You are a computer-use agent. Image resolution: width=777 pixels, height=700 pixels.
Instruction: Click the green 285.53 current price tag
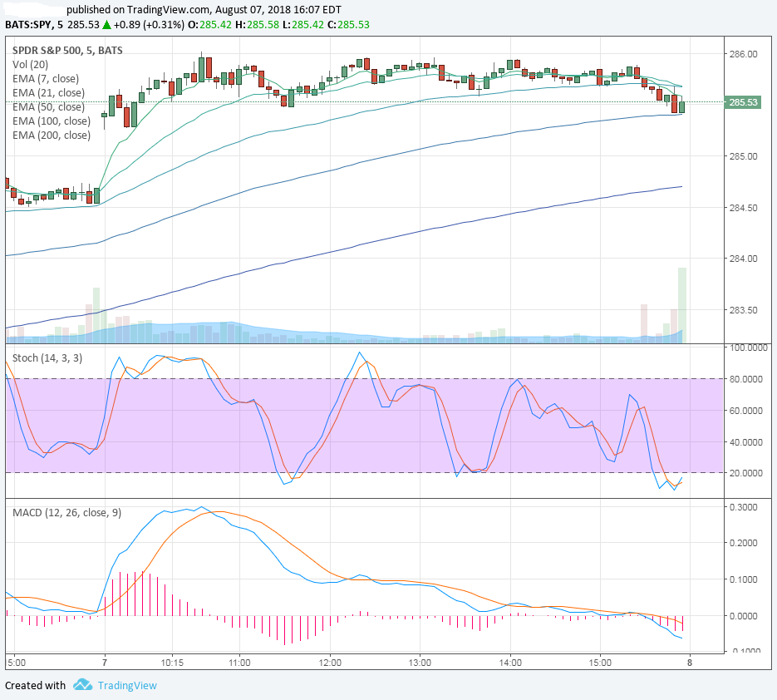click(742, 102)
